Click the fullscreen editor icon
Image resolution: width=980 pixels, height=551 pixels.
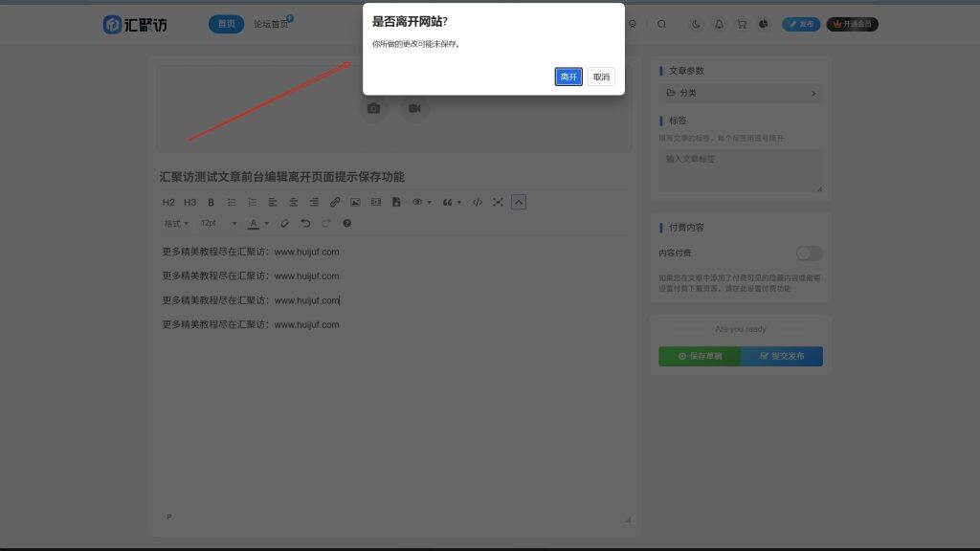click(x=497, y=202)
